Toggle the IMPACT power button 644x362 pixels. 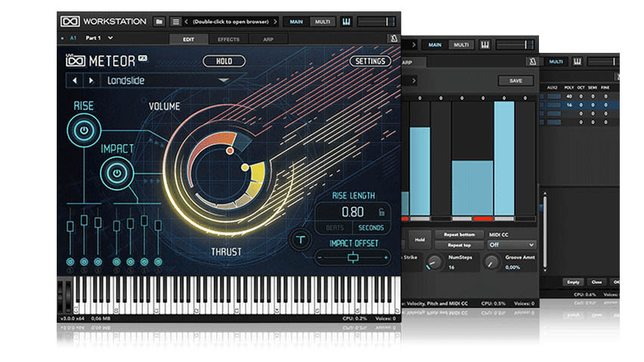click(117, 173)
